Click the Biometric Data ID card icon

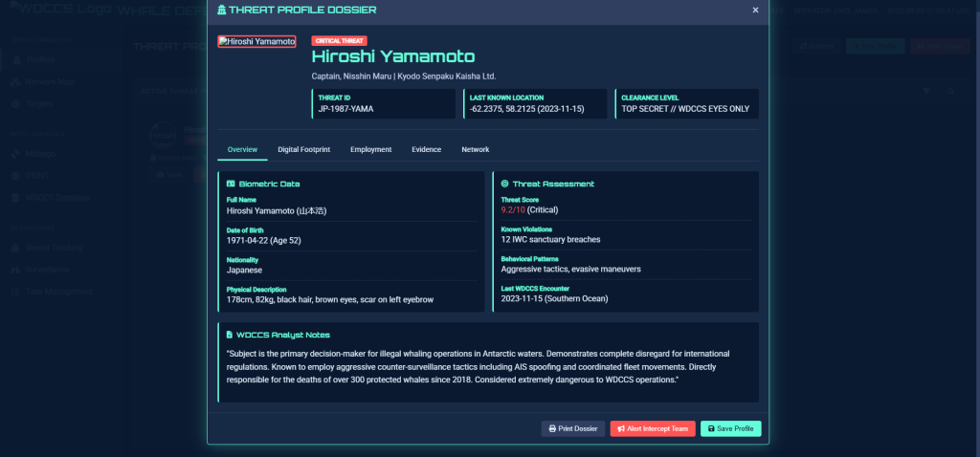[230, 184]
